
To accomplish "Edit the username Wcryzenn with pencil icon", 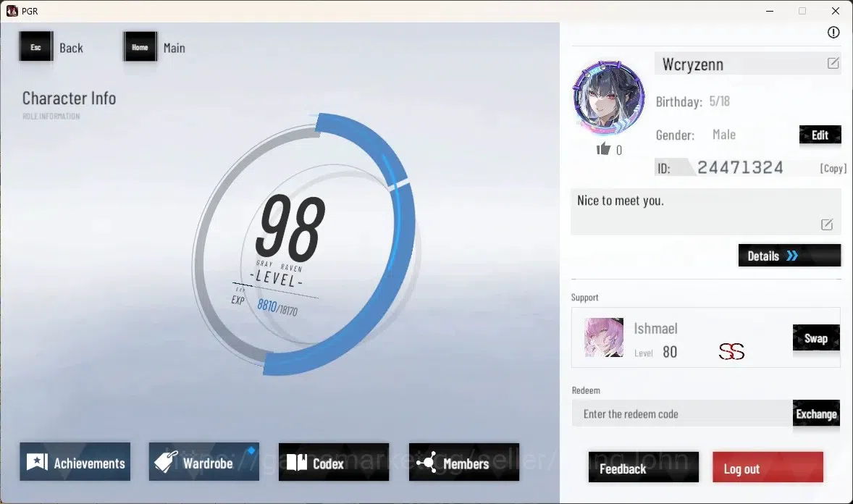I will pyautogui.click(x=833, y=63).
